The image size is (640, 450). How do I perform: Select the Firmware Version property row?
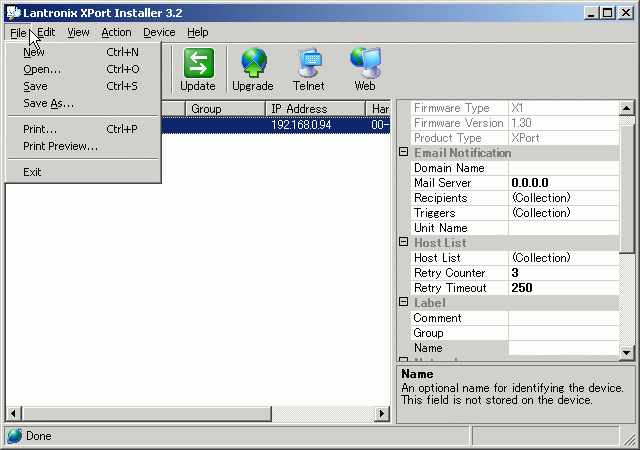tap(515, 123)
